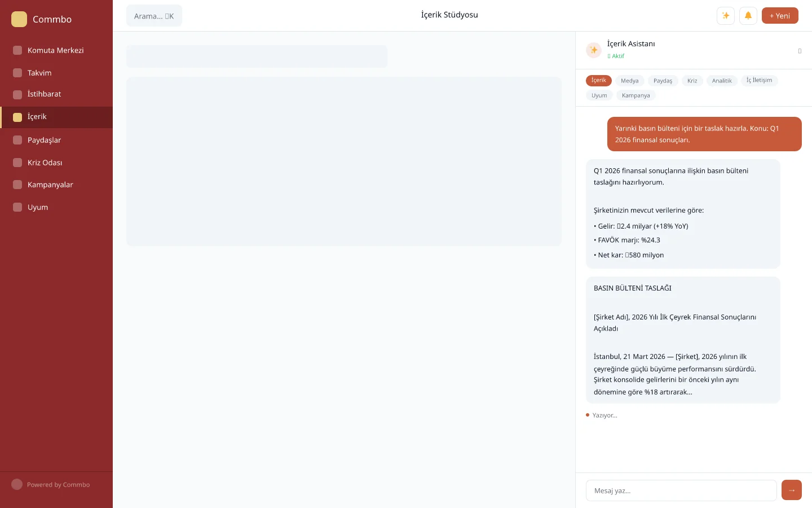Click the Uyum sidebar icon
The image size is (812, 508).
coord(17,207)
